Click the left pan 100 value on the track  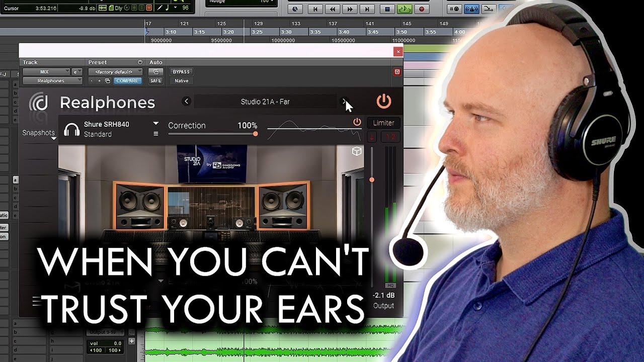click(97, 350)
